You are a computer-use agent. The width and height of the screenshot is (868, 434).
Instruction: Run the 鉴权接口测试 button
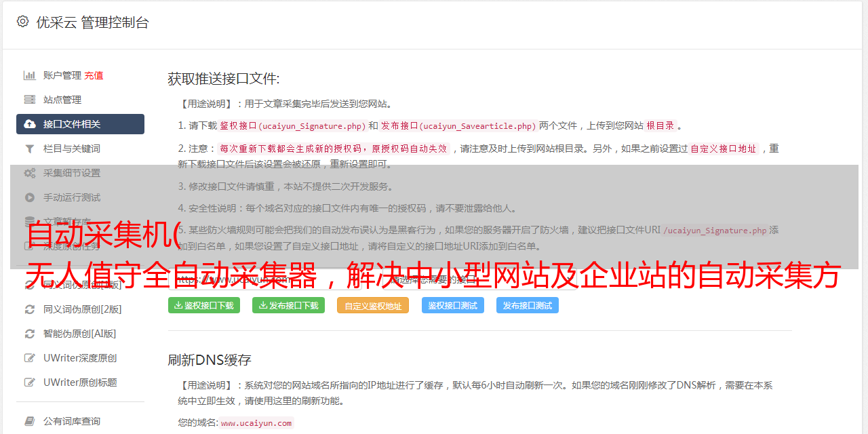[x=452, y=305]
